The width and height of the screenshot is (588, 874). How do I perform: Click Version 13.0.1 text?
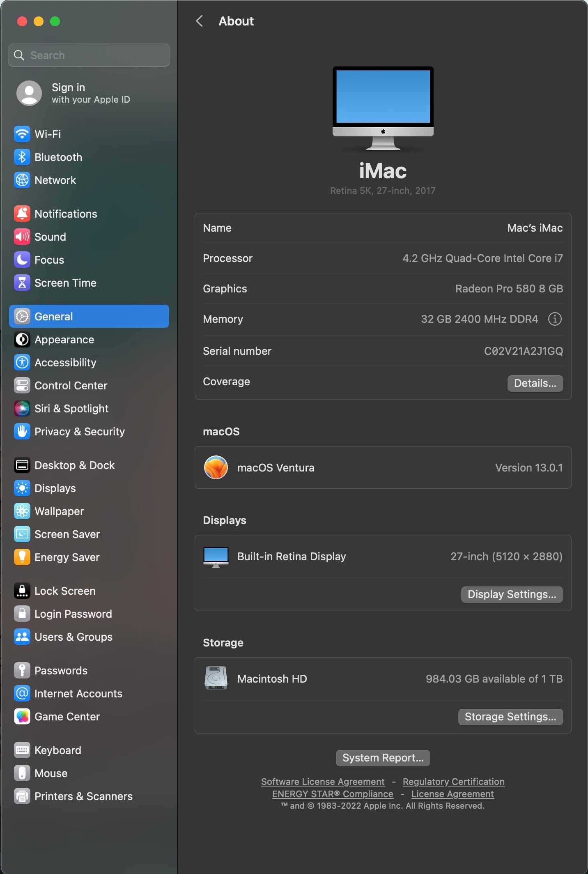coord(529,468)
